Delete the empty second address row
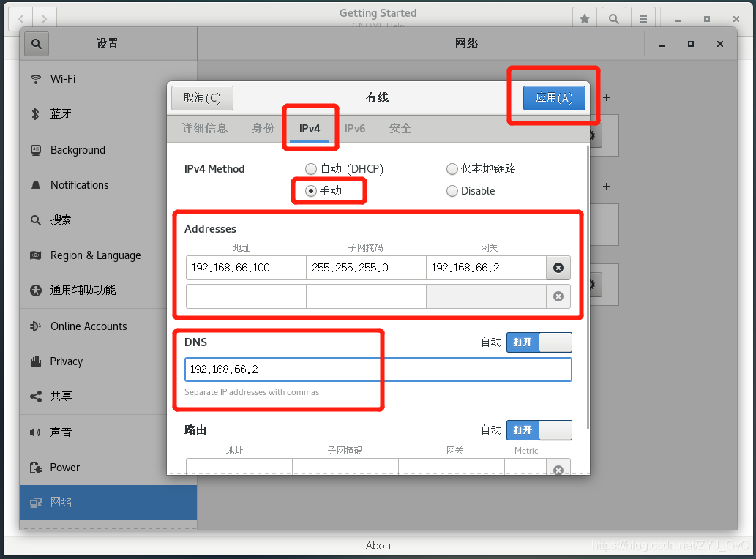The image size is (756, 559). click(558, 296)
